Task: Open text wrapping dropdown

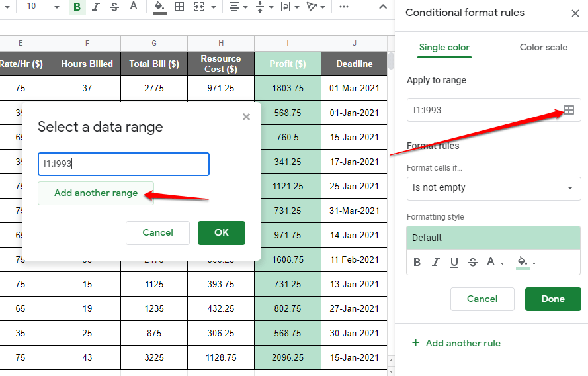Action: point(290,7)
